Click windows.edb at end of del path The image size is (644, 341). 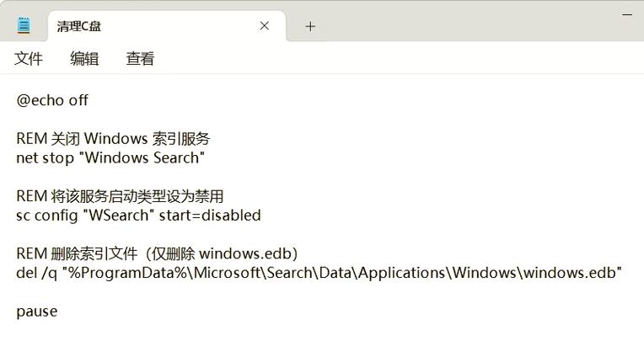570,273
